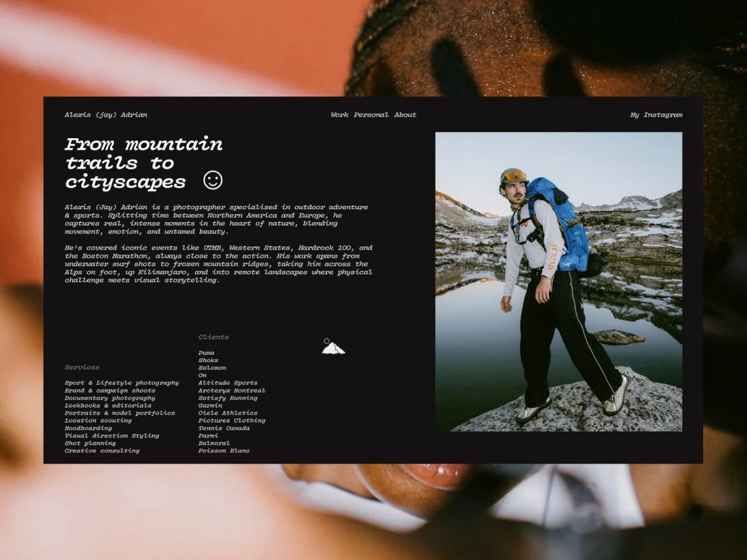The image size is (747, 560).
Task: Click the Clients heading
Action: pyautogui.click(x=214, y=337)
